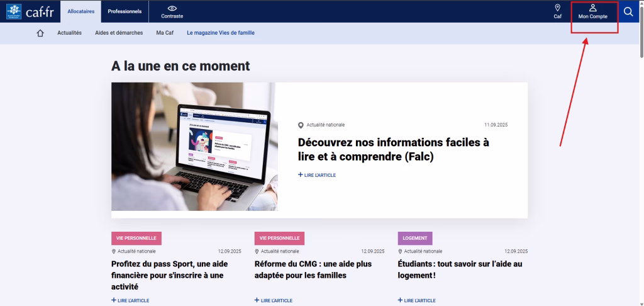
Task: Click Lire l'article under Falc headline
Action: (x=317, y=175)
